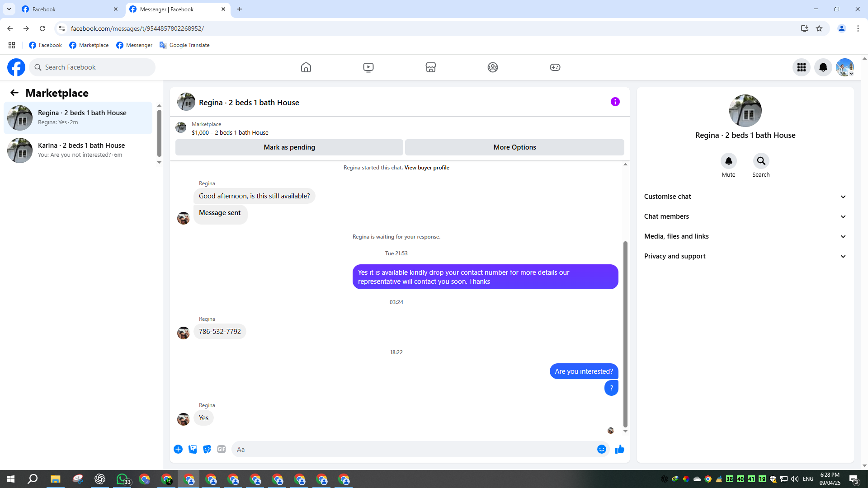This screenshot has height=488, width=868.
Task: Go back from Marketplace chats list
Action: click(14, 93)
